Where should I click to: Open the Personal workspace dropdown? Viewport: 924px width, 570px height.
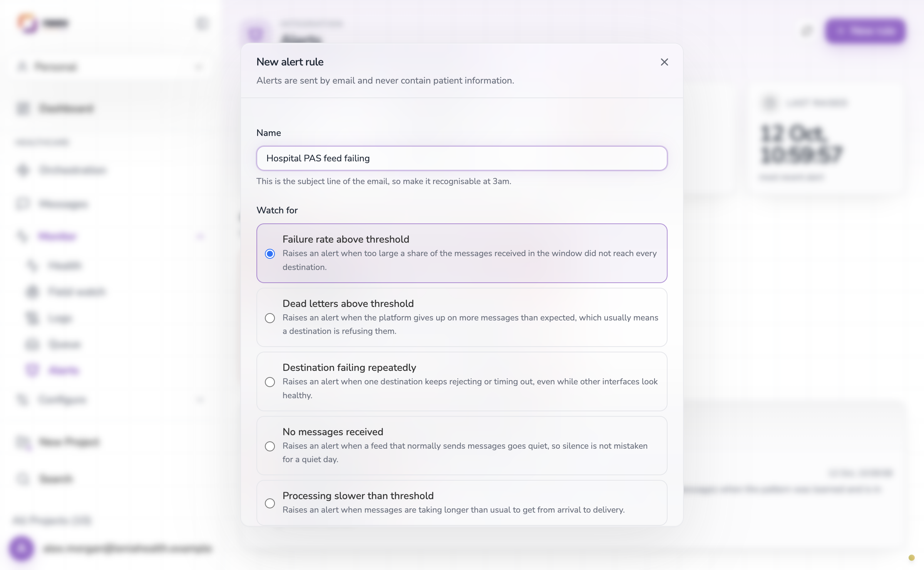click(x=110, y=67)
